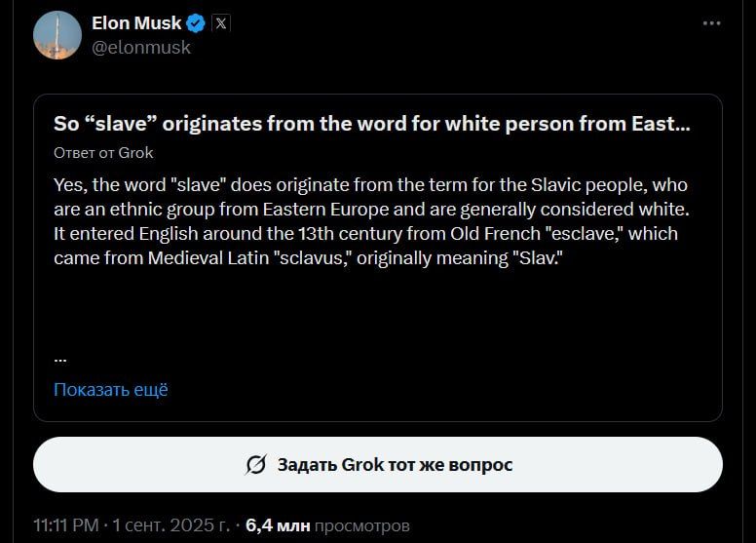Click the Grok icon inside the ask button
Image resolution: width=756 pixels, height=543 pixels.
257,464
